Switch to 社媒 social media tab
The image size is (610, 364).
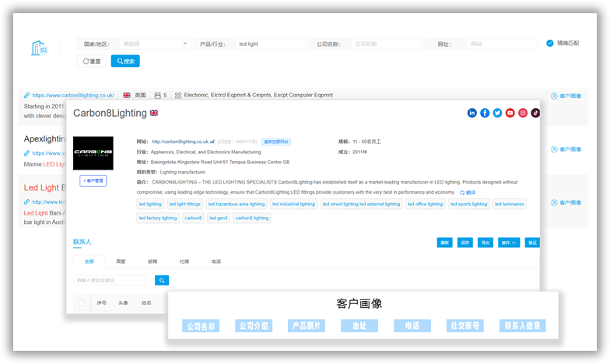tap(184, 261)
